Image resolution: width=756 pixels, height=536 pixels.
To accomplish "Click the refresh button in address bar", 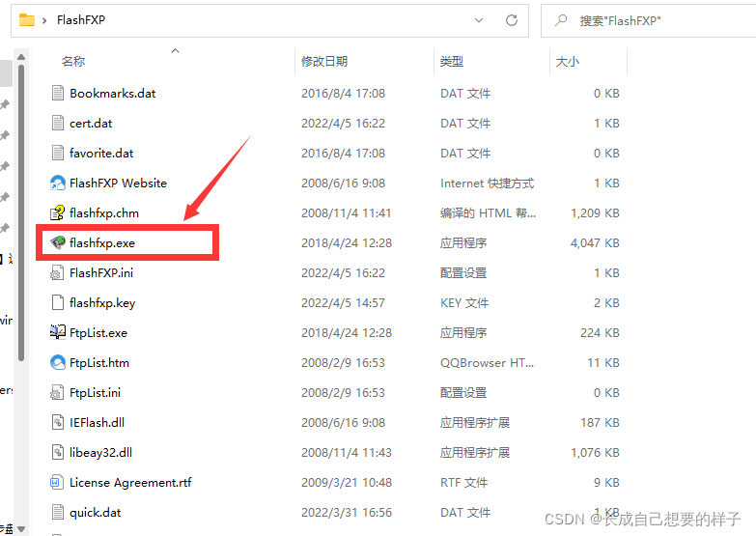I will point(512,20).
